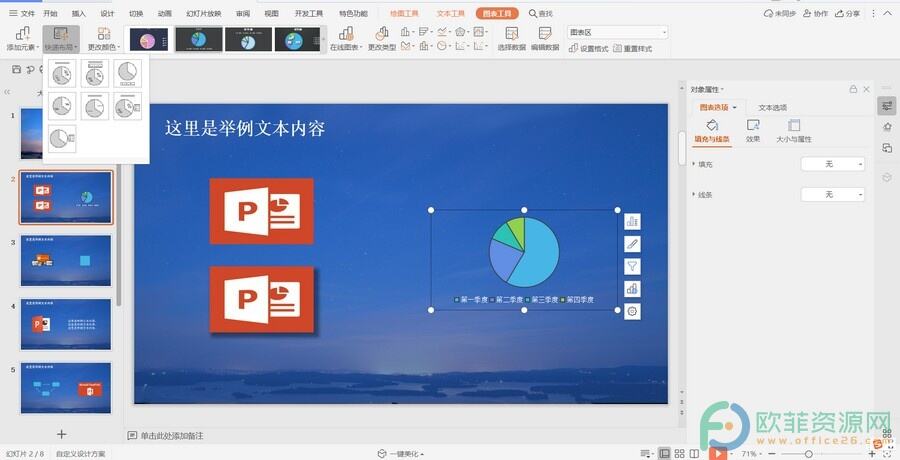The image size is (900, 460).
Task: Click the chart elements button beside chart
Action: [632, 222]
